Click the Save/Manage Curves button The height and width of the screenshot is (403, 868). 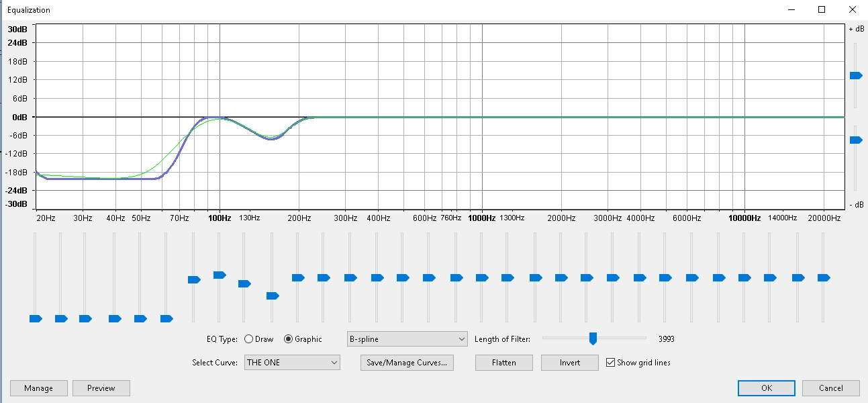[407, 363]
